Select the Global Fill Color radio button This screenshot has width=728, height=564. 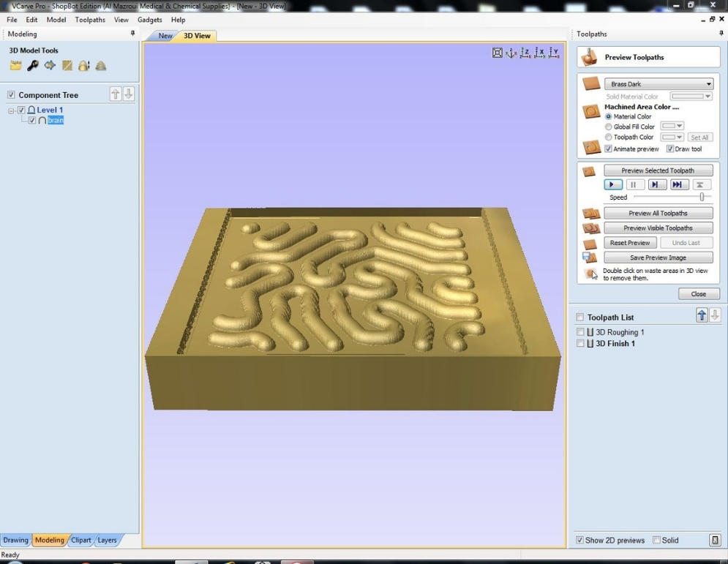tap(608, 127)
